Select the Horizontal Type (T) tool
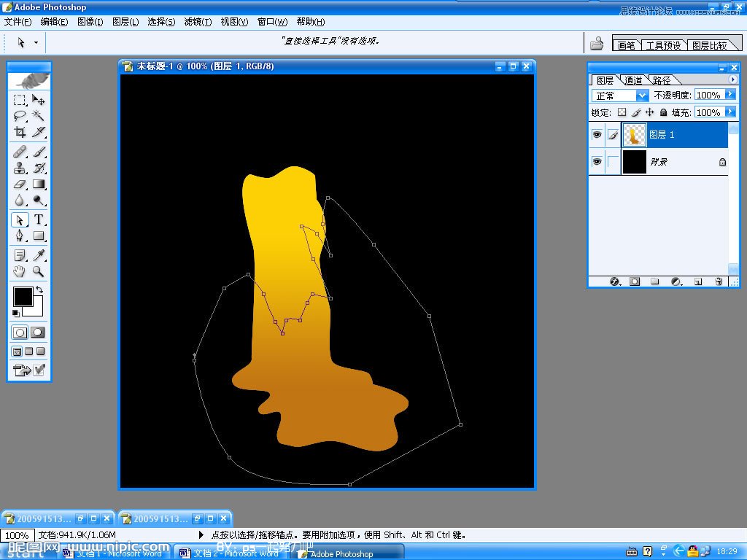 pyautogui.click(x=39, y=219)
